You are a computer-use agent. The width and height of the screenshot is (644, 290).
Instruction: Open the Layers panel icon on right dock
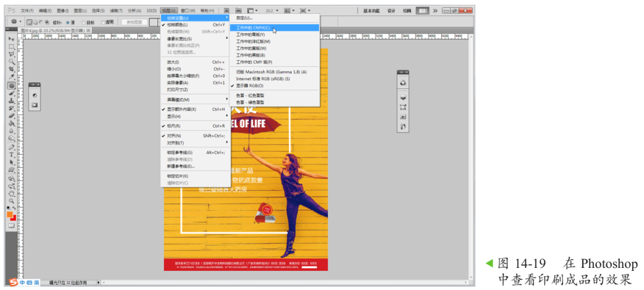tap(403, 97)
